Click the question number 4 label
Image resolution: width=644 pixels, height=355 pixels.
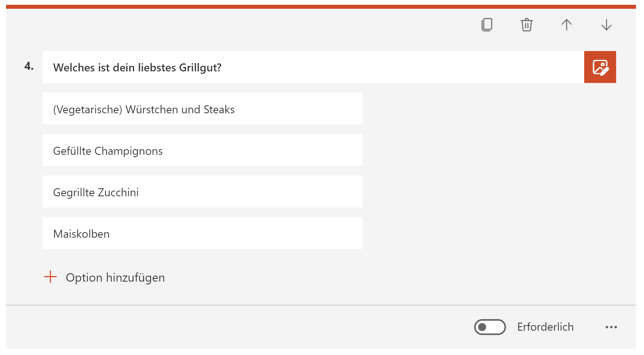click(29, 66)
